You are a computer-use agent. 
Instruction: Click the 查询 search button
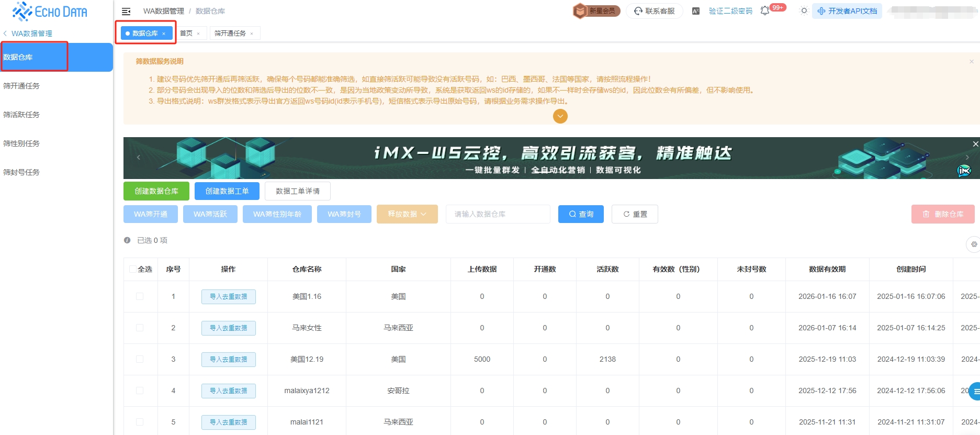coord(581,214)
